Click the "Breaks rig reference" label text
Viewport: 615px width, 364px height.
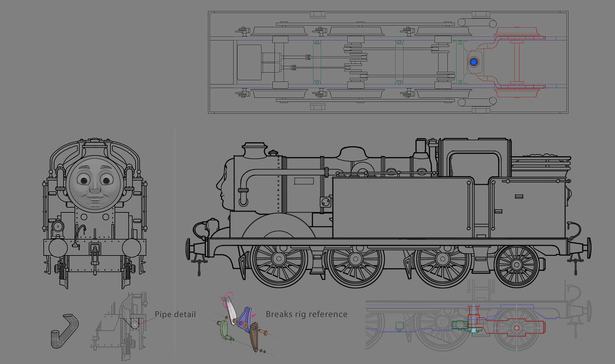306,314
